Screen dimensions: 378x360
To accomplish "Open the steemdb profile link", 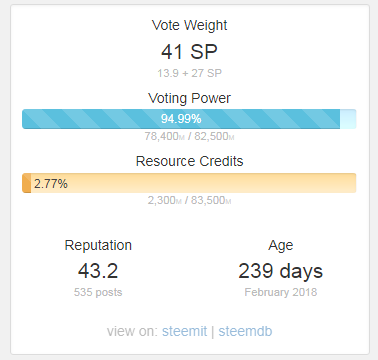I will [245, 331].
